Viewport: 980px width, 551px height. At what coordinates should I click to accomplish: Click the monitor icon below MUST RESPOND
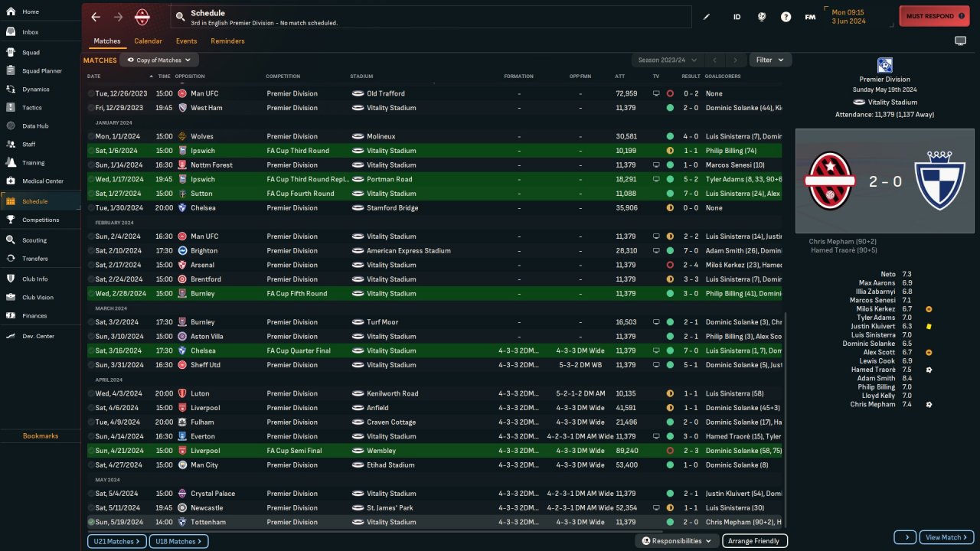click(x=960, y=41)
